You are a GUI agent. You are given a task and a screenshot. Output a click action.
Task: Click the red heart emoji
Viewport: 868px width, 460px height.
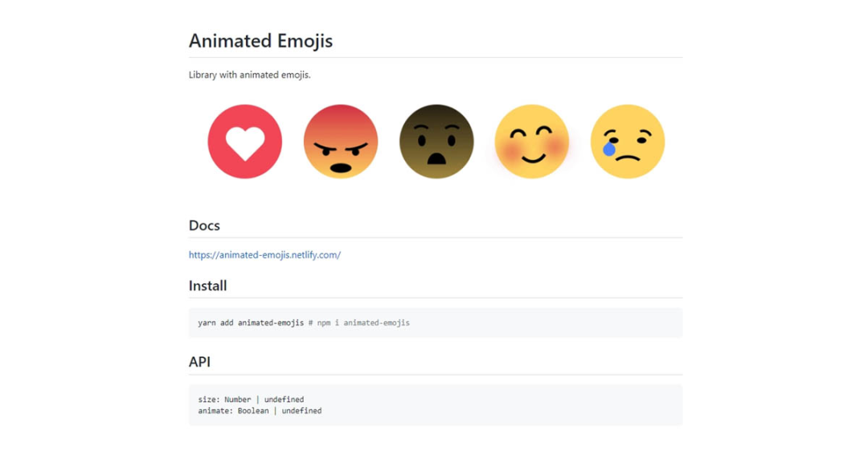[x=244, y=142]
